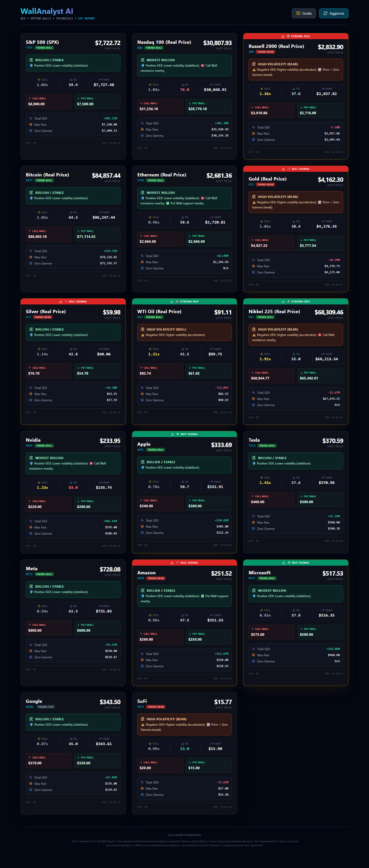Click the Zero Gamma layers icon on Meta card
This screenshot has width=369, height=868.
31,657
